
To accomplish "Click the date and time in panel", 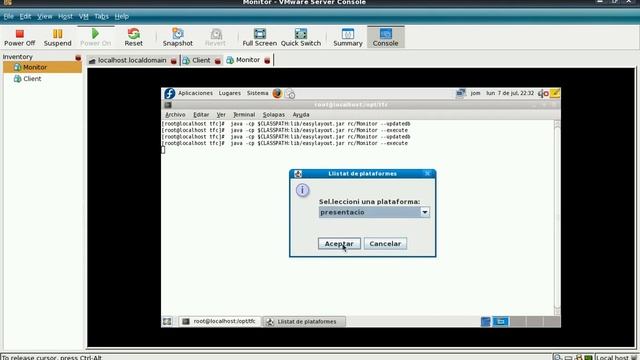I will (x=510, y=93).
